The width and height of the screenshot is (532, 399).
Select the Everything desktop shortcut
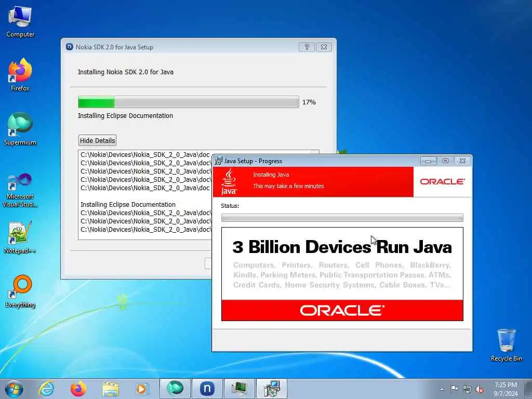20,291
